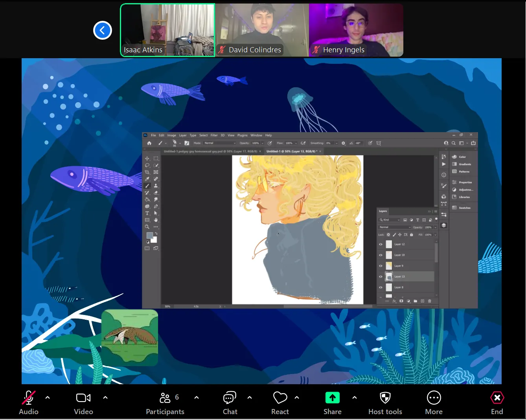Select the Pen tool
The width and height of the screenshot is (526, 420).
[x=156, y=206]
